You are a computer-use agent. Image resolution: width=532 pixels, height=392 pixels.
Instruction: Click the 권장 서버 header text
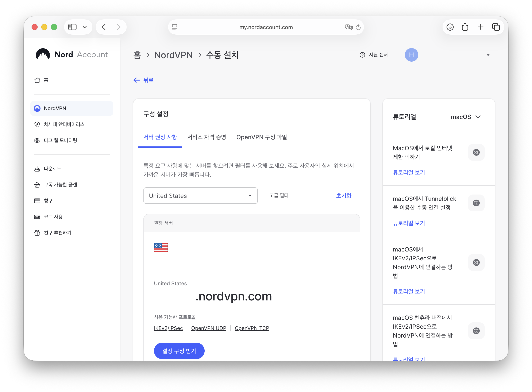[x=163, y=223]
